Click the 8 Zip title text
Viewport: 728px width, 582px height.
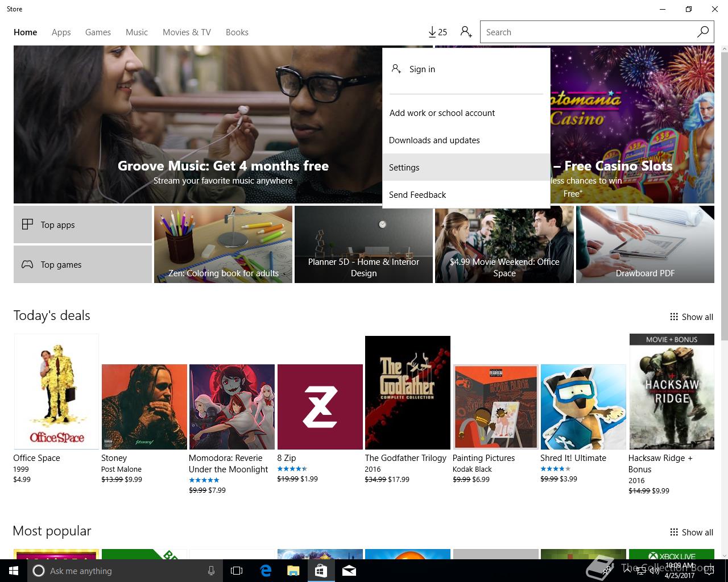coord(287,458)
